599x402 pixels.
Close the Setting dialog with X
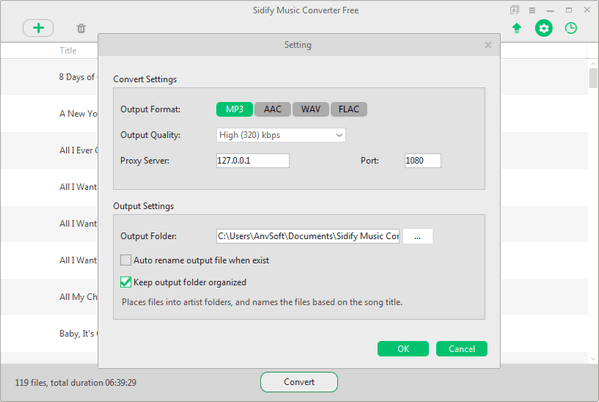tap(488, 45)
